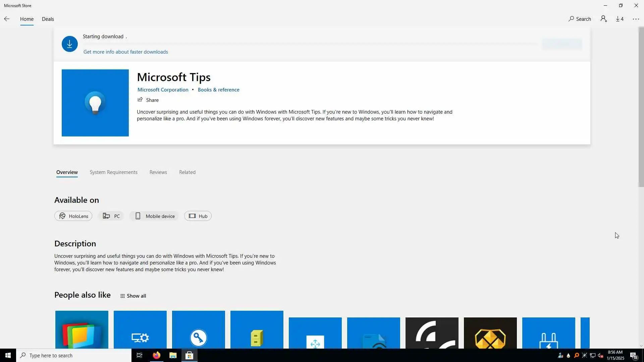Click the back arrow icon
The width and height of the screenshot is (644, 362).
(7, 19)
